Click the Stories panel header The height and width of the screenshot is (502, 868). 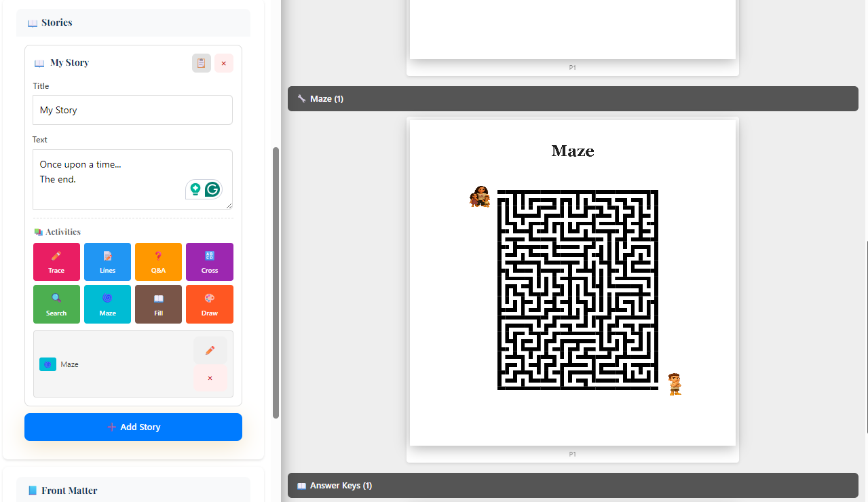133,22
